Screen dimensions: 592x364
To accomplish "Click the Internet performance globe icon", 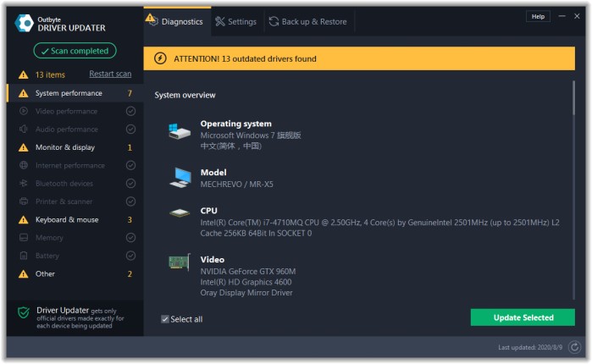I will point(24,166).
